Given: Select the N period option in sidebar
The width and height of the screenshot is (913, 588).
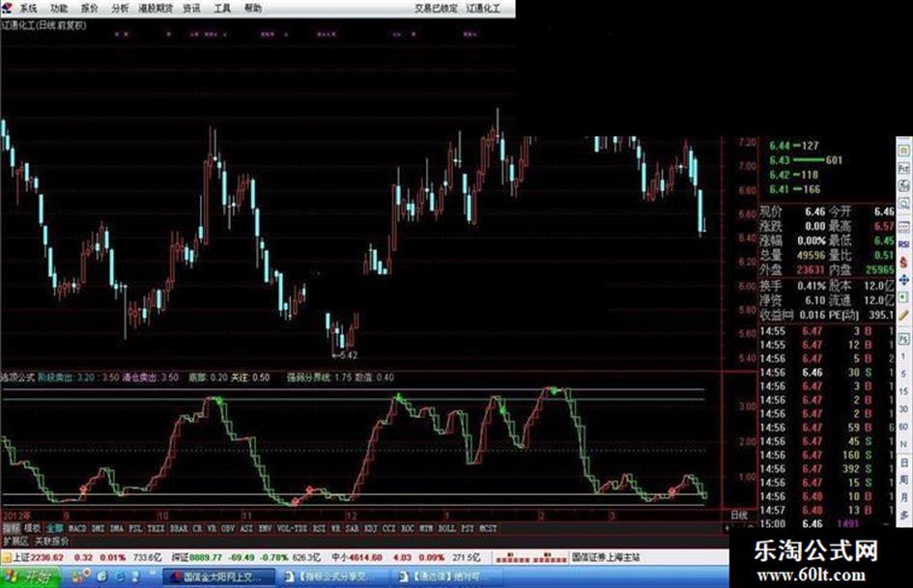Looking at the screenshot, I should (904, 445).
